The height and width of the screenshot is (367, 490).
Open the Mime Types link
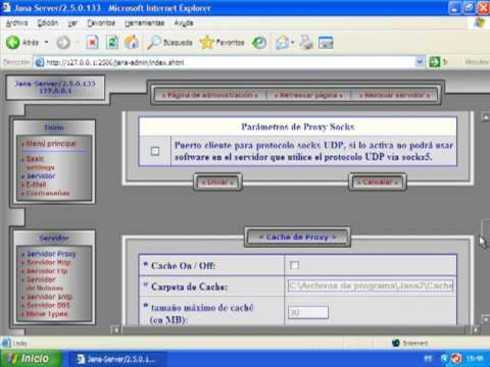pyautogui.click(x=47, y=314)
